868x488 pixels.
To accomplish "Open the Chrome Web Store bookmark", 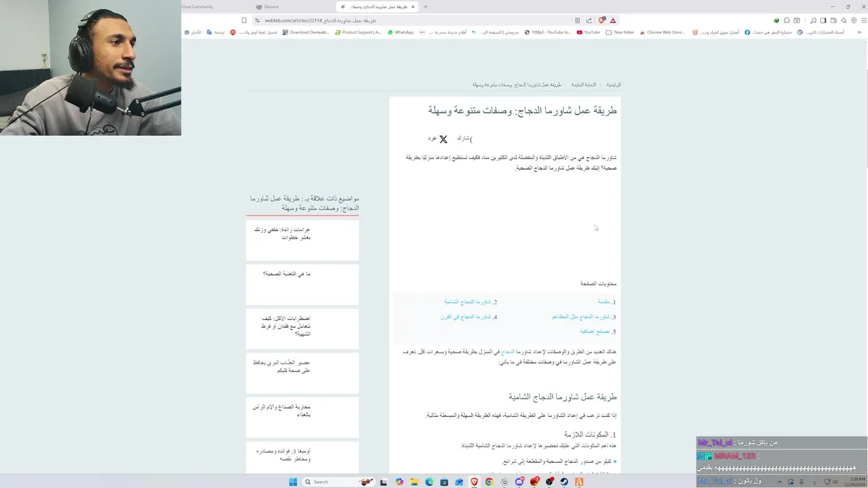I will [661, 32].
